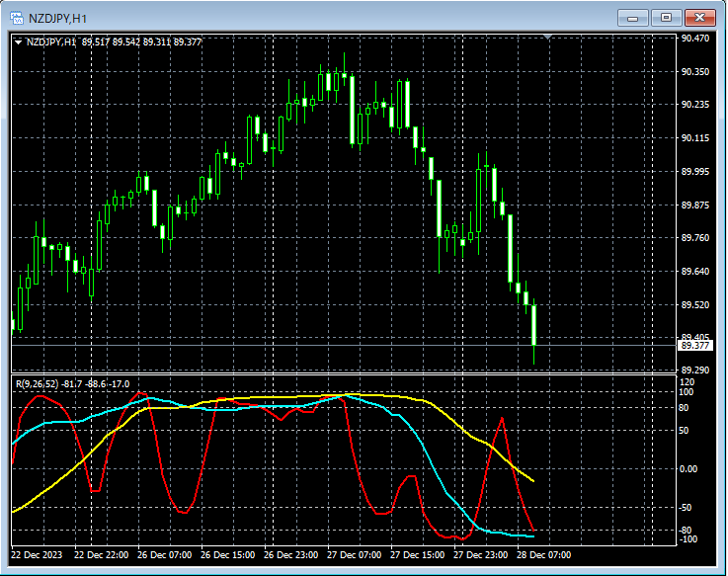Click the indicator scale value 0.00
728x576 pixels.
coord(688,469)
